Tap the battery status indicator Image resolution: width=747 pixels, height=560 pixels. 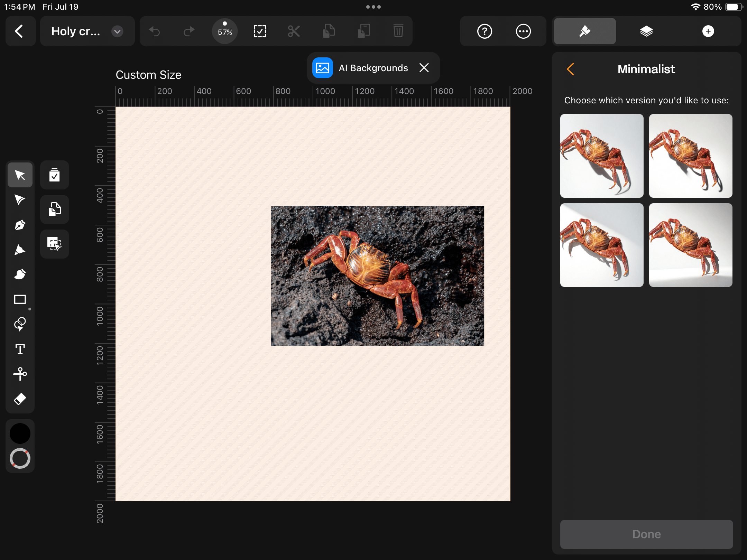click(x=734, y=7)
